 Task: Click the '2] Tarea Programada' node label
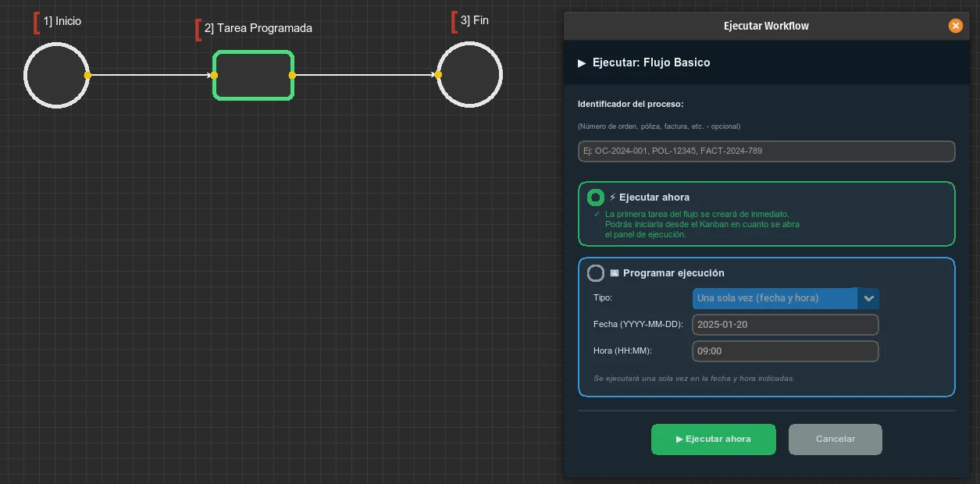click(x=258, y=28)
